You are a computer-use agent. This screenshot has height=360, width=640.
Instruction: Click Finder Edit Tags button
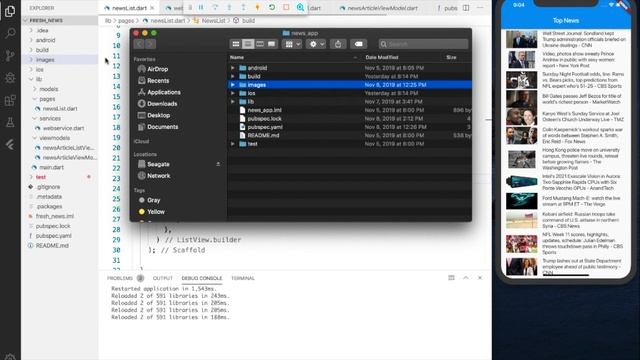[x=358, y=44]
